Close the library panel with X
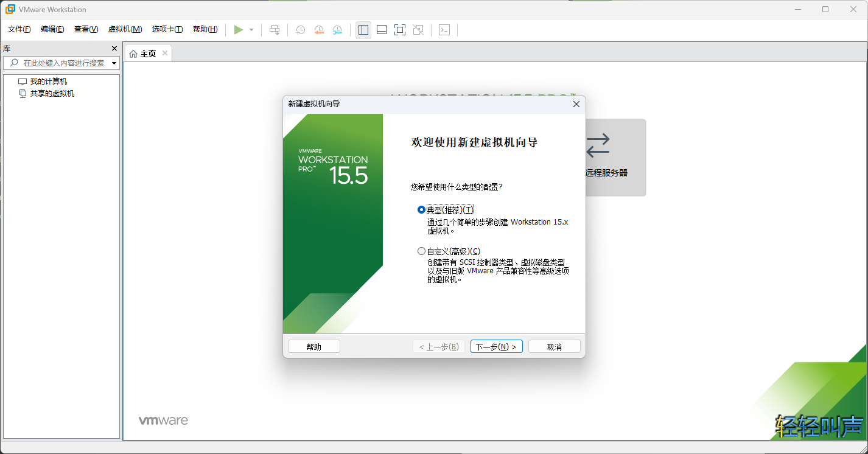Screen dimensions: 868x454 pos(114,48)
